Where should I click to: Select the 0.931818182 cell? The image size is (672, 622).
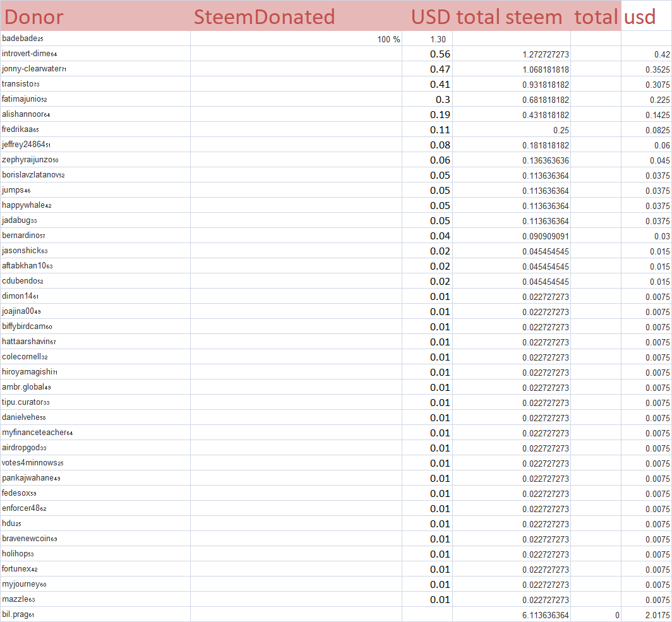pyautogui.click(x=512, y=84)
